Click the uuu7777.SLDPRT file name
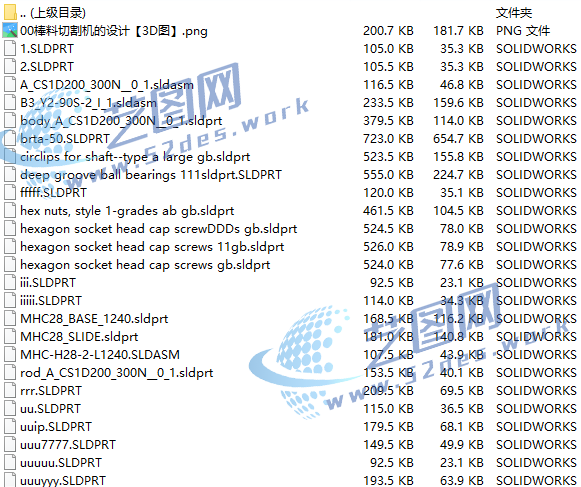Screen dimensions: 581x487 tap(68, 445)
